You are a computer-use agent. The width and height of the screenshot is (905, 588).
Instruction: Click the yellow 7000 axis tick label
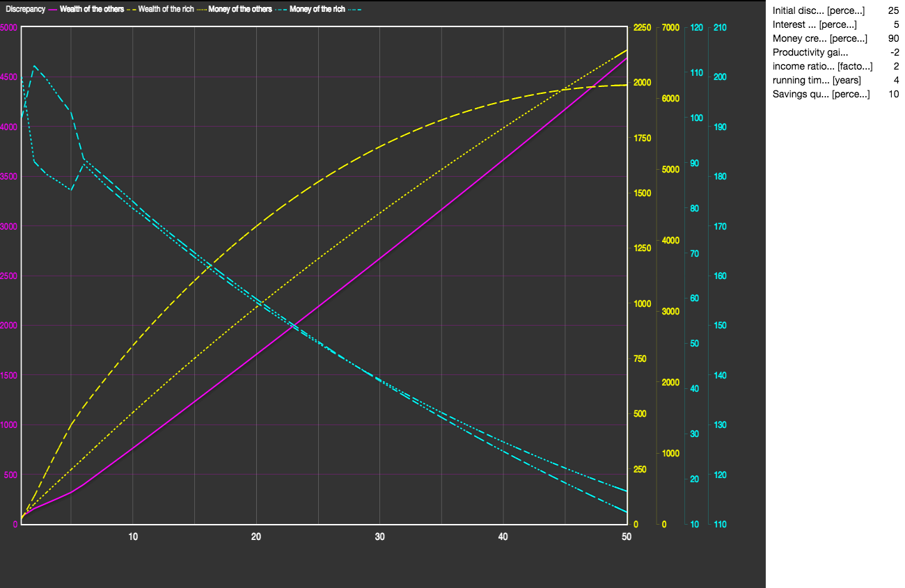(x=670, y=28)
